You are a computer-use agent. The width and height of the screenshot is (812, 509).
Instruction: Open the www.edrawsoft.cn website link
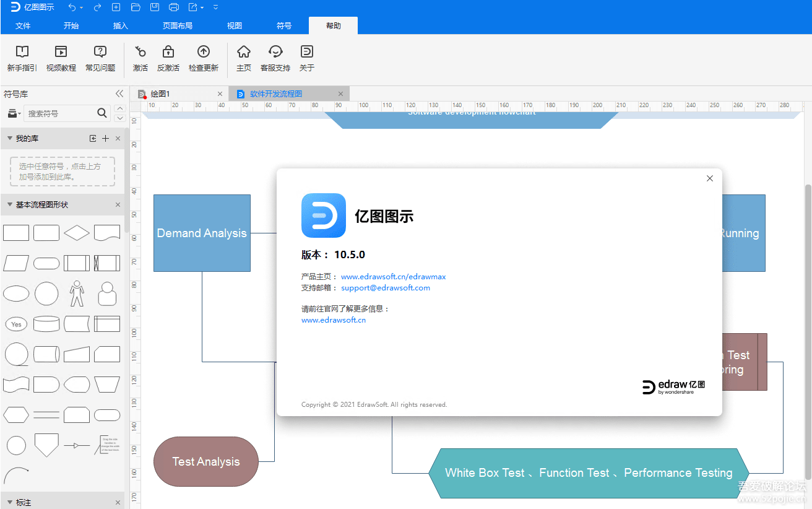pos(334,320)
